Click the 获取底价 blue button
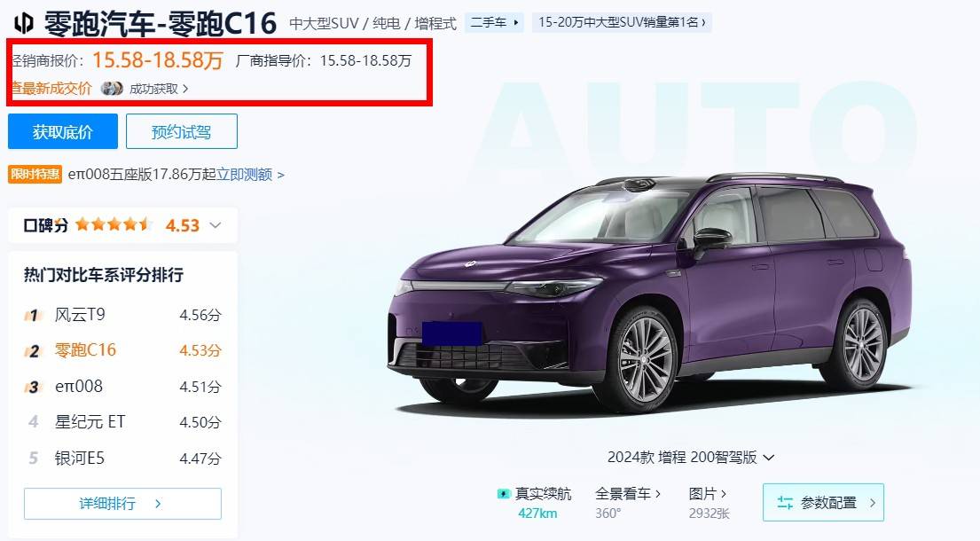This screenshot has height=541, width=980. (62, 131)
